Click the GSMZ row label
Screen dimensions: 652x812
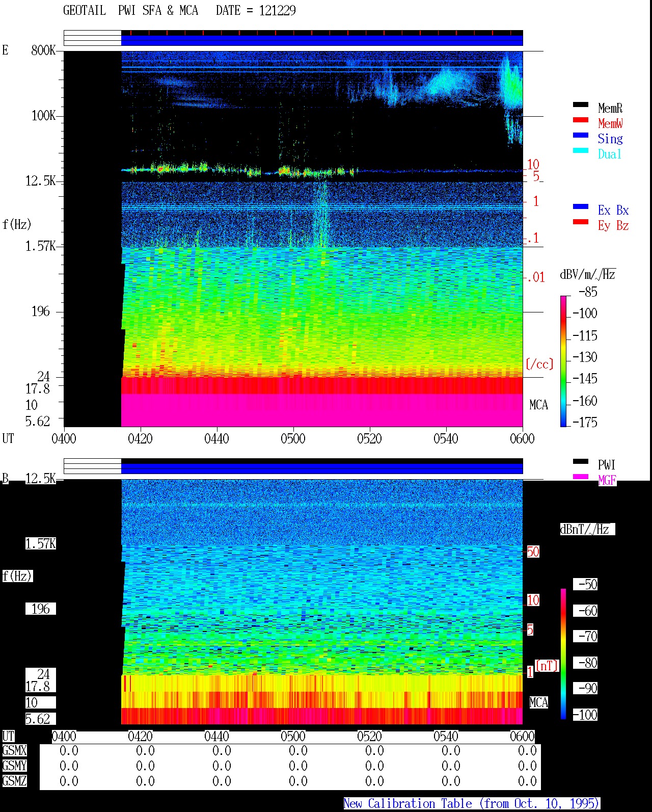point(14,781)
